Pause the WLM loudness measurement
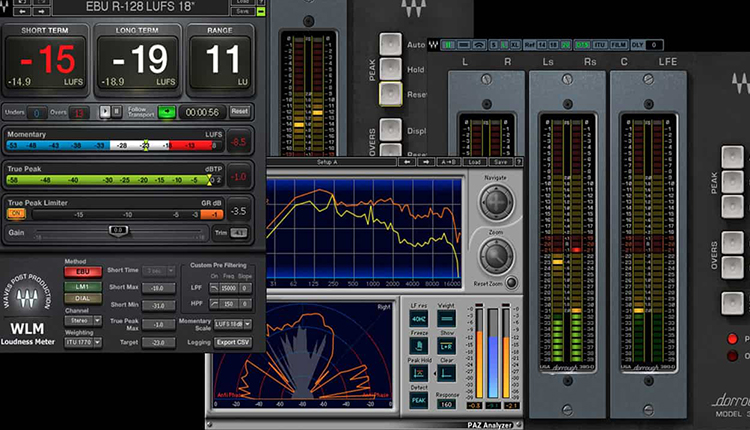This screenshot has height=430, width=750. 116,112
